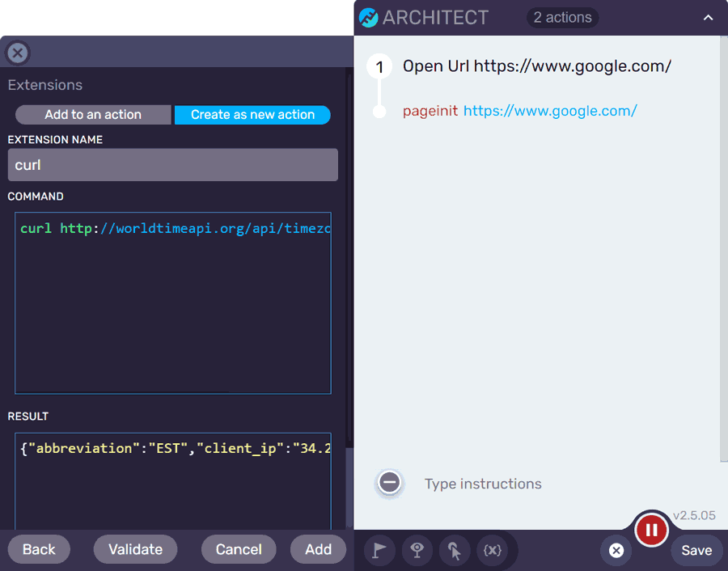Viewport: 728px width, 571px height.
Task: Select the 'Add to an action' option
Action: pos(93,115)
